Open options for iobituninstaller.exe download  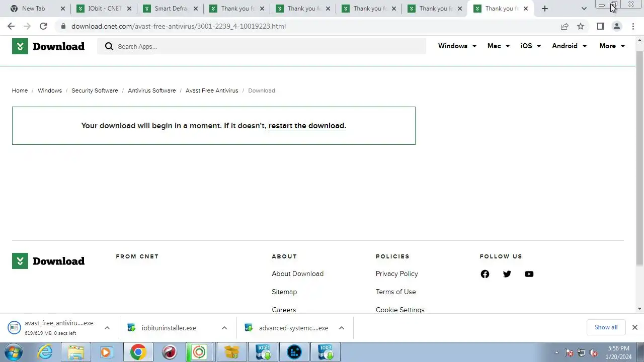click(x=224, y=328)
